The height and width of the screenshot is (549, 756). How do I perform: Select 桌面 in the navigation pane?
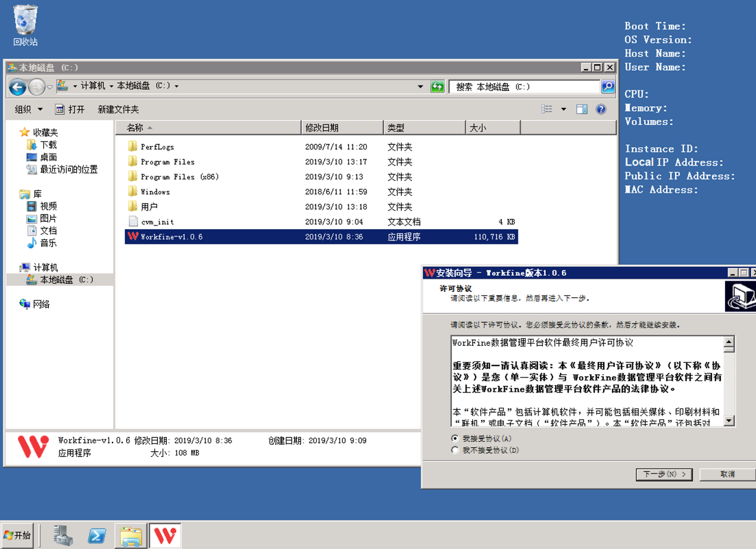42,157
